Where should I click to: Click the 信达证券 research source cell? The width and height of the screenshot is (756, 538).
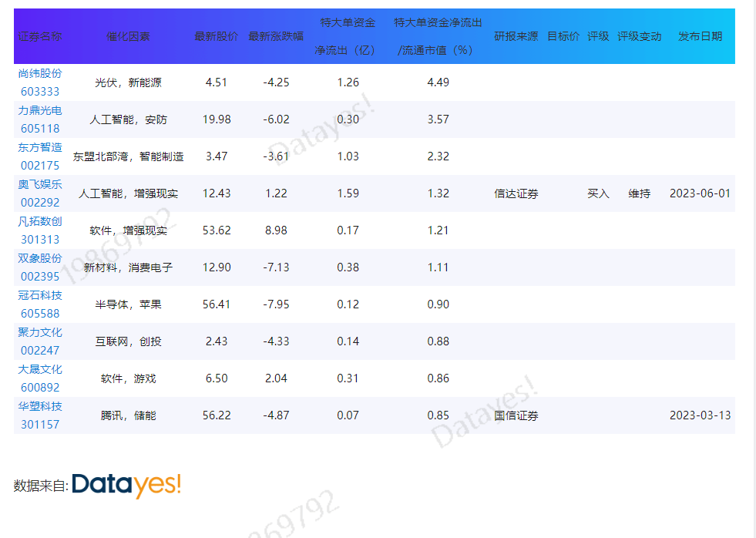pyautogui.click(x=516, y=193)
